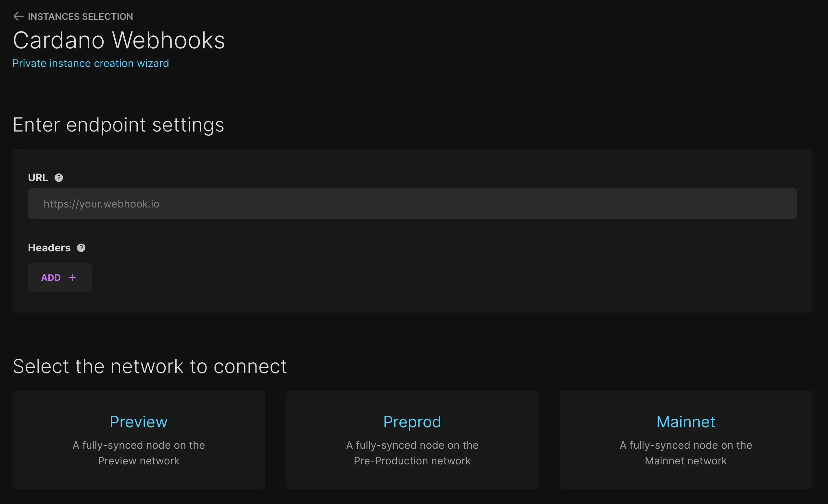Click the back arrow icon beside Instances Selection
828x504 pixels.
[x=19, y=17]
